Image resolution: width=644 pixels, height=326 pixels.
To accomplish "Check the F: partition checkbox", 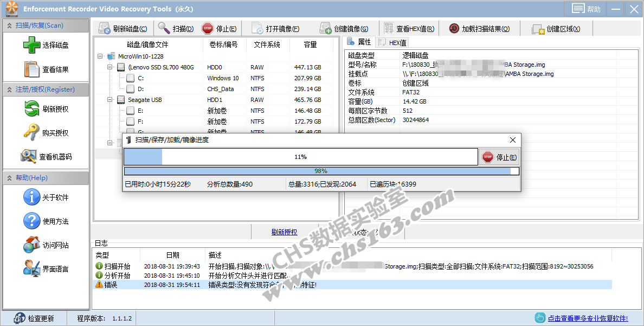I will click(130, 121).
